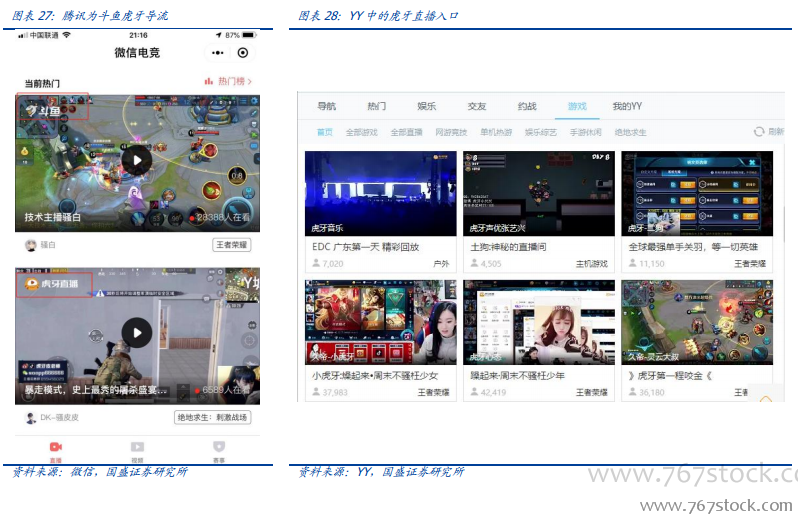The width and height of the screenshot is (798, 520).
Task: Click the 虎牙直播 logo on second stream
Action: tap(54, 284)
